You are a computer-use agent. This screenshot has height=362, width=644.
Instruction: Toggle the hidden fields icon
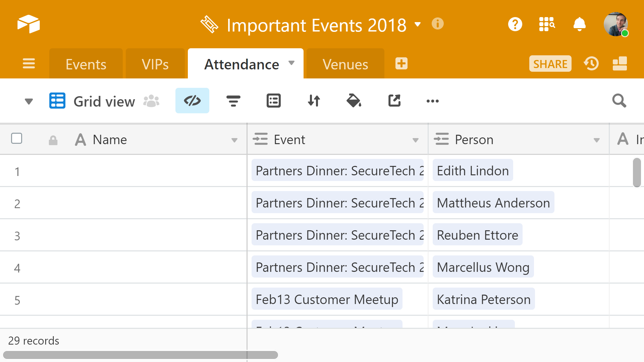tap(192, 101)
